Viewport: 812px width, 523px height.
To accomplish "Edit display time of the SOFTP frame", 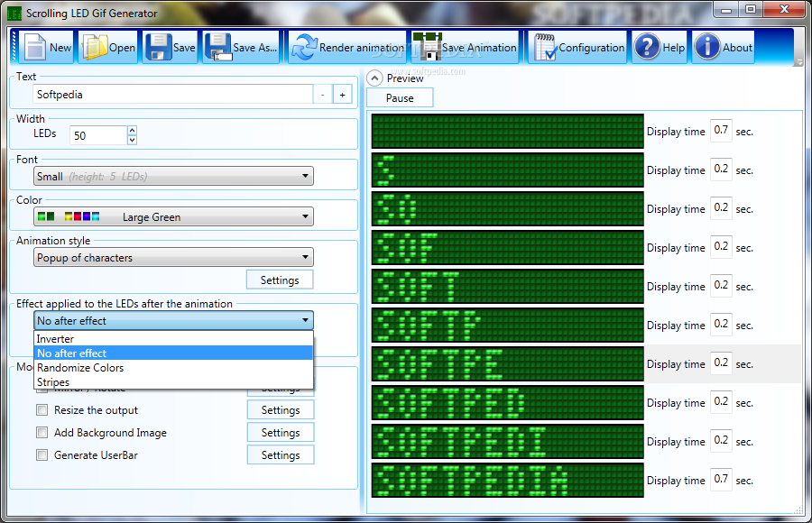I will [x=721, y=325].
